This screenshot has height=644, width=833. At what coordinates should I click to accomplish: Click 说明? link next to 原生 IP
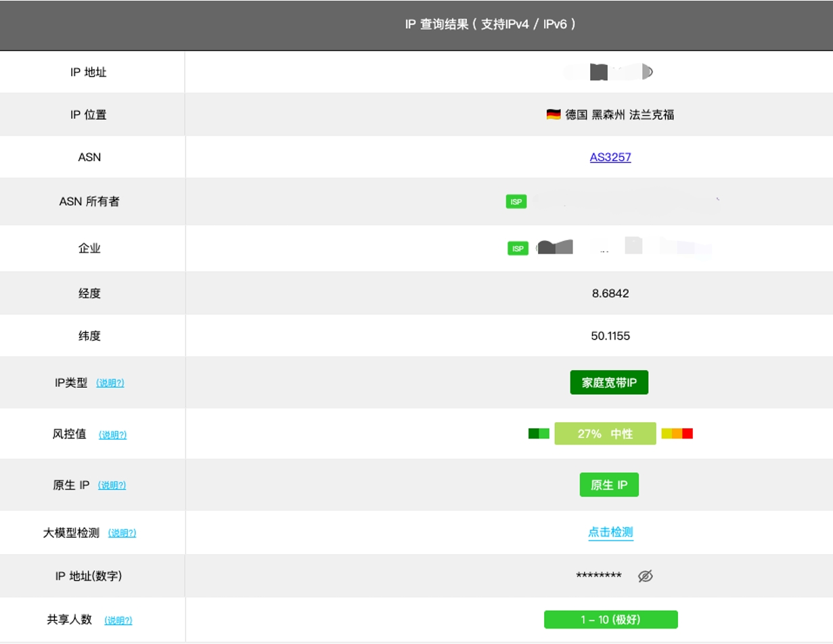pyautogui.click(x=112, y=486)
